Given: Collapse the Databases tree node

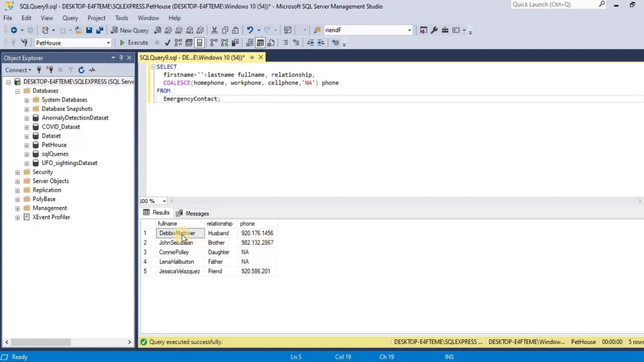Looking at the screenshot, I should click(x=17, y=90).
